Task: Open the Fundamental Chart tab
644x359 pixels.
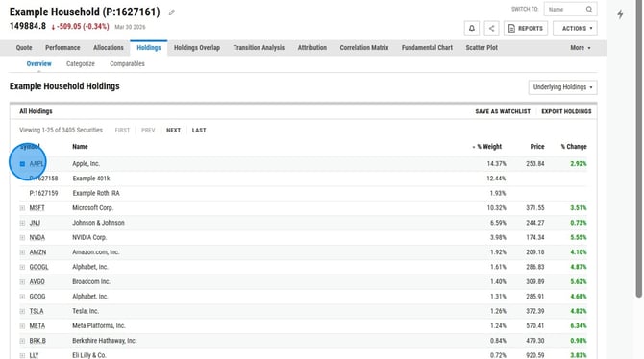Action: point(427,48)
